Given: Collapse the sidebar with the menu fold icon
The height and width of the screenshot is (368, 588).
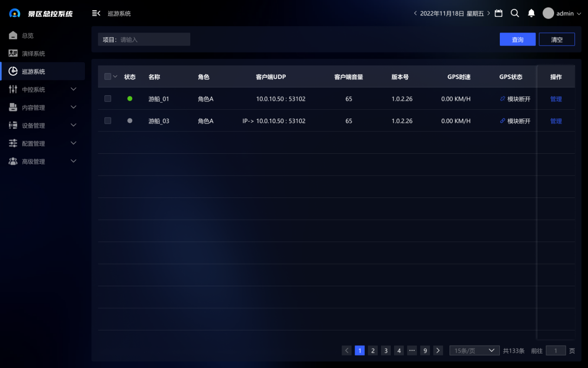Looking at the screenshot, I should 96,13.
